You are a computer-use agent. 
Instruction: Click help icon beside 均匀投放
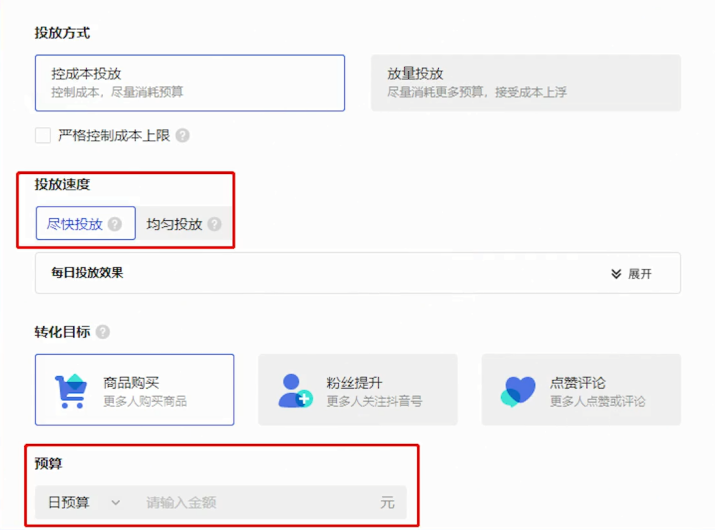click(x=214, y=224)
